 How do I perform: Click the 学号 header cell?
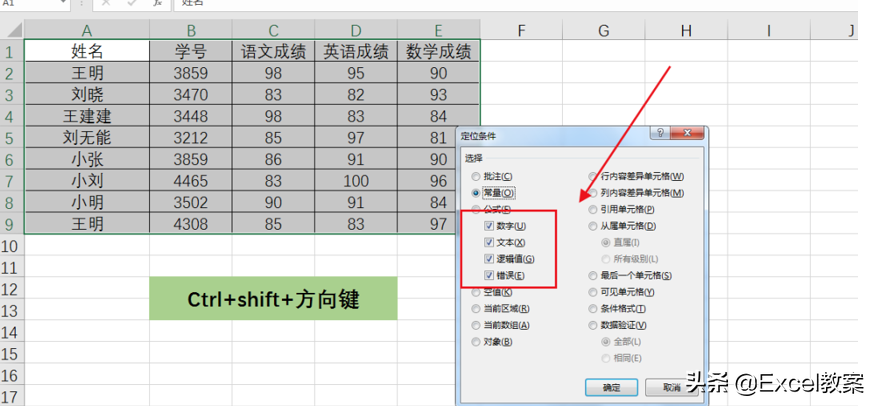[x=191, y=51]
